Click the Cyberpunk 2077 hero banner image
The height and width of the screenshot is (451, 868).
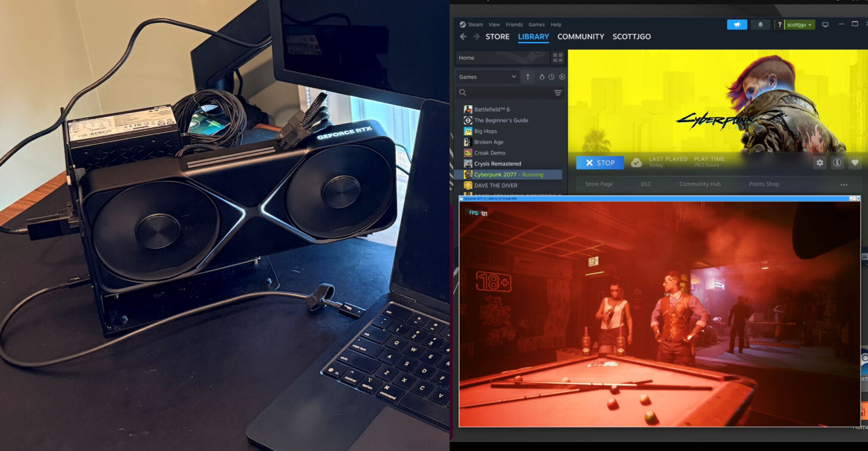(x=718, y=101)
